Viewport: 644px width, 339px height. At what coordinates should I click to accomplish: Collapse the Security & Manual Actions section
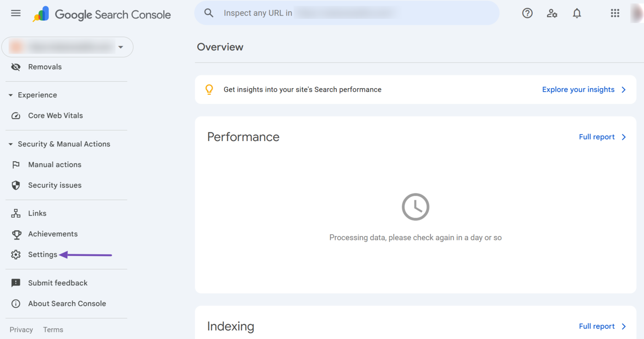(10, 144)
